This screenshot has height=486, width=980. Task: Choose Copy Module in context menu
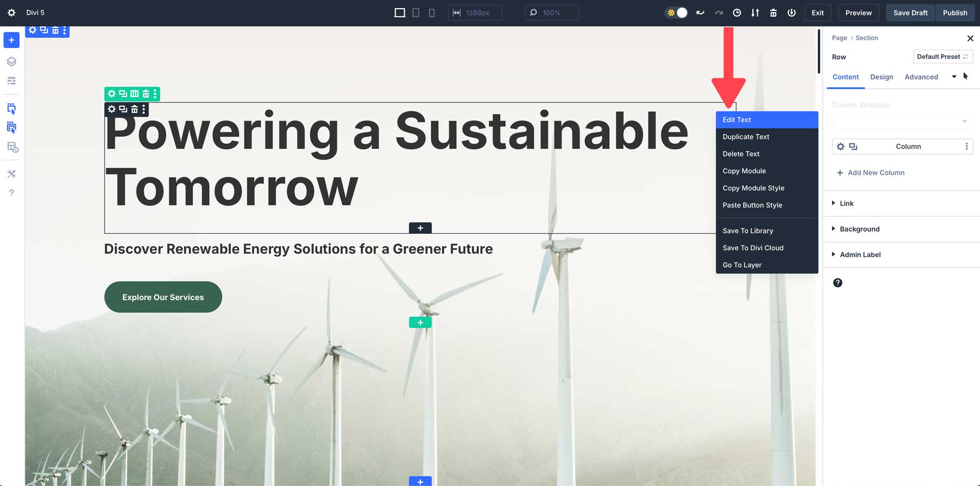click(767, 171)
